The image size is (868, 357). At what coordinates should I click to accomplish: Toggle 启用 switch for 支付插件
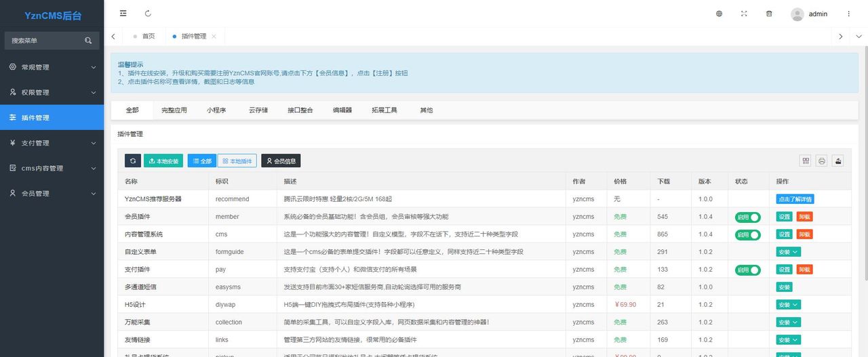pos(748,270)
